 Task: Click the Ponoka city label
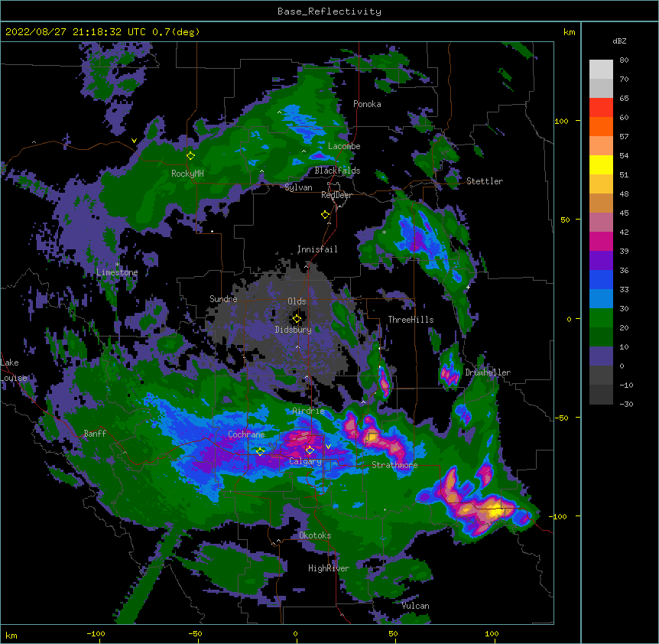pyautogui.click(x=367, y=104)
